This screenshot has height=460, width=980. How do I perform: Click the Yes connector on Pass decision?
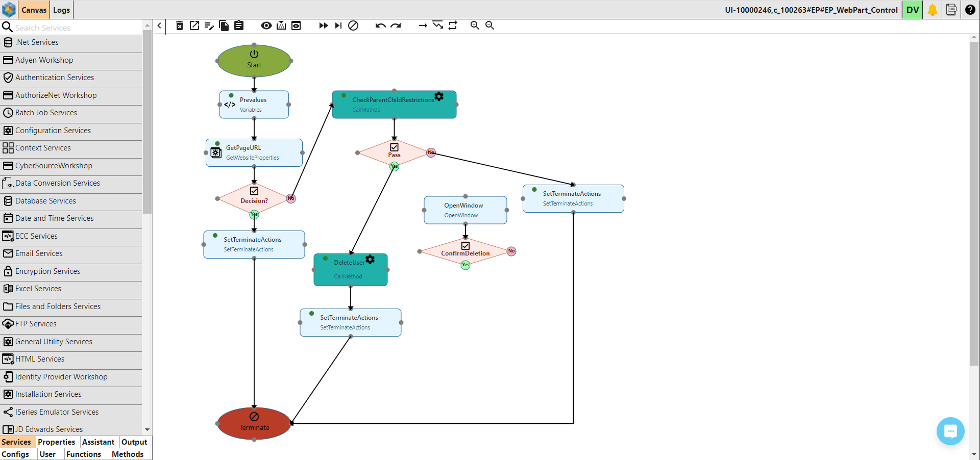coord(394,166)
